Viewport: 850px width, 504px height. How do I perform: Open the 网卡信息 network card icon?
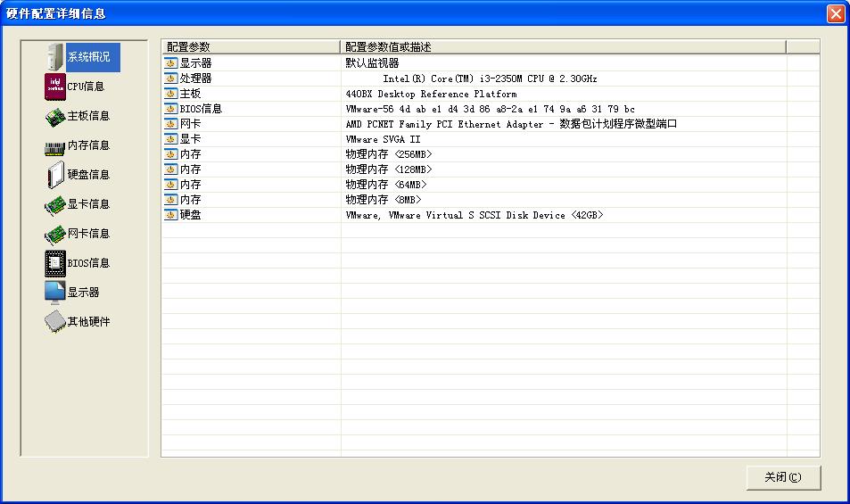pyautogui.click(x=54, y=234)
